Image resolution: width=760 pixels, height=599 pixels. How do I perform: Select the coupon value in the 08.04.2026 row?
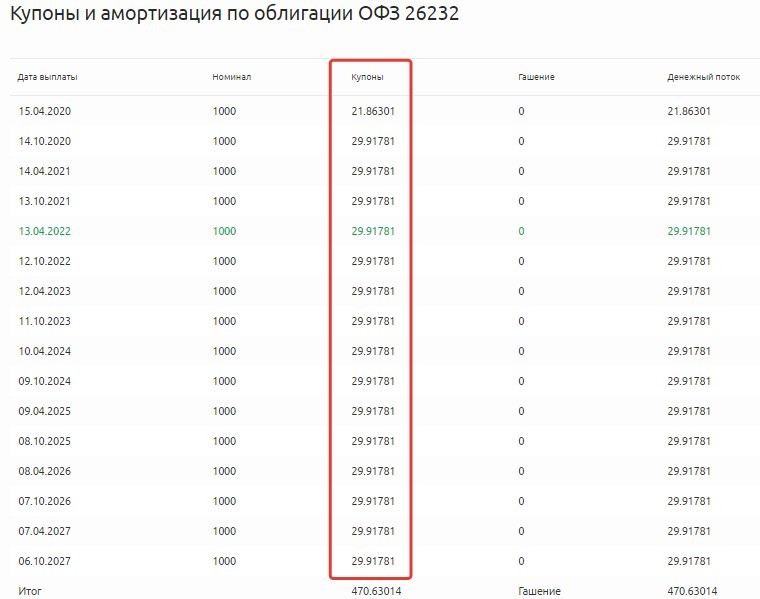pos(373,471)
